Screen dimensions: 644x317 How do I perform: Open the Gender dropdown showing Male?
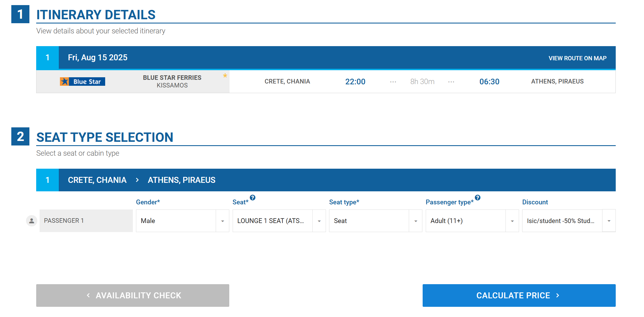[x=183, y=221]
